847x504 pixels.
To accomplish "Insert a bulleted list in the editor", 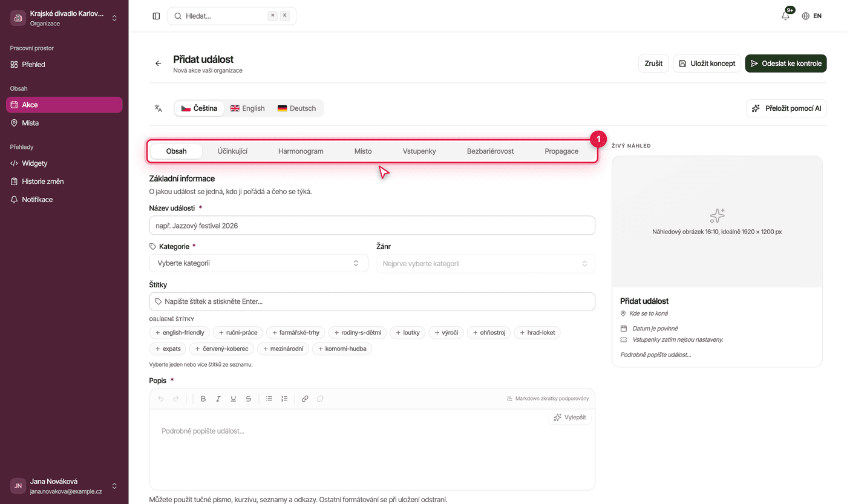I will tap(269, 399).
